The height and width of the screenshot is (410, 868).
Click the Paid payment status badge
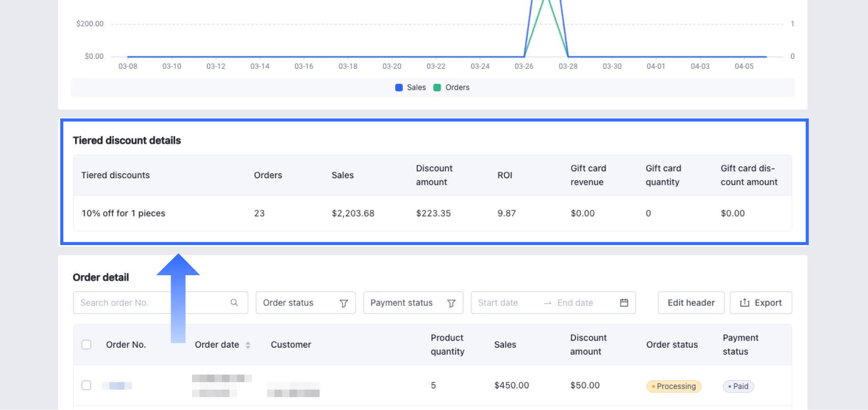[738, 387]
